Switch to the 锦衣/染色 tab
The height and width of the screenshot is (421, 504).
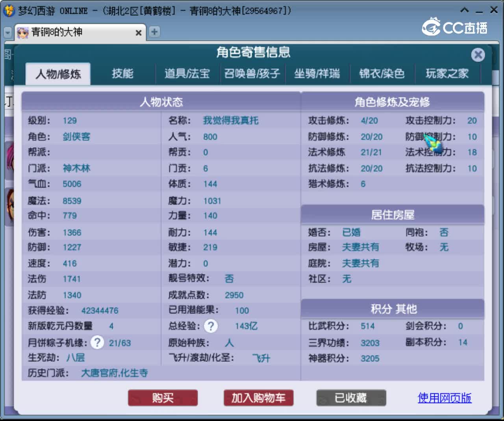pos(382,74)
